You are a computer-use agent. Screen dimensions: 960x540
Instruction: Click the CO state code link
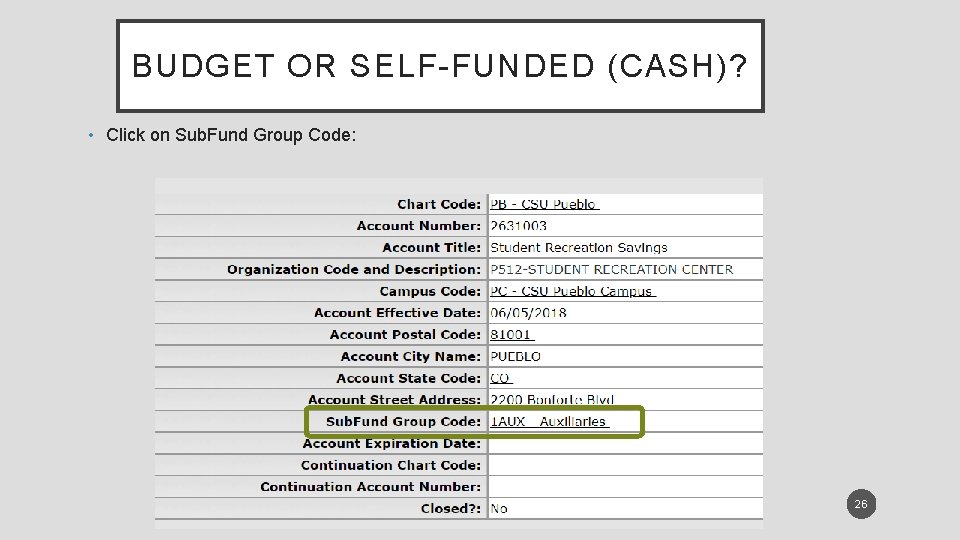(x=500, y=378)
